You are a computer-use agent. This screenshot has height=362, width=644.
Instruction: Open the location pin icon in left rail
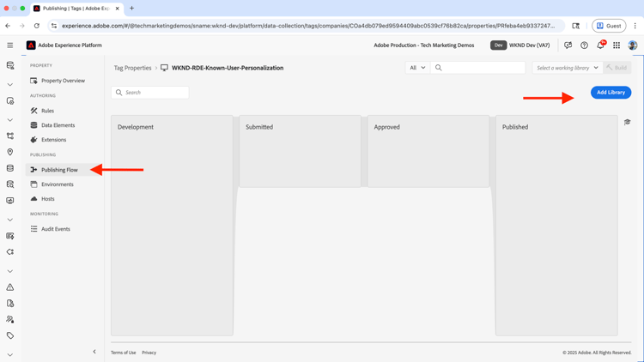tap(10, 152)
